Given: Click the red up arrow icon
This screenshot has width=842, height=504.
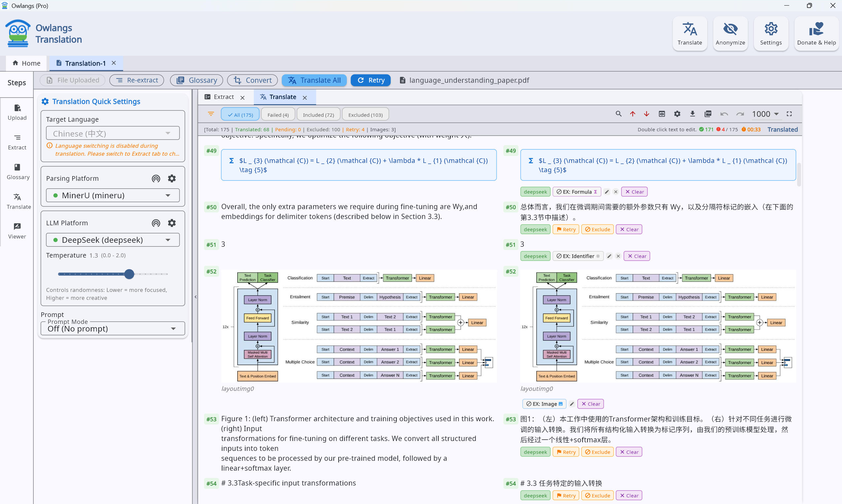Looking at the screenshot, I should point(632,114).
